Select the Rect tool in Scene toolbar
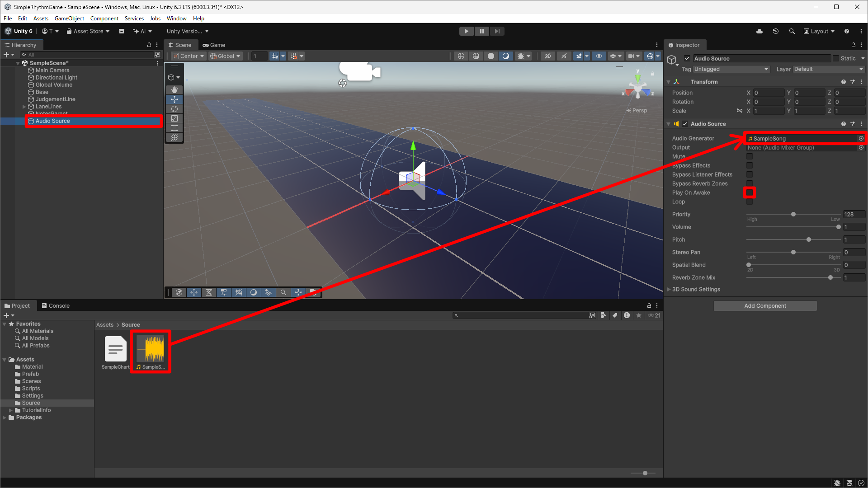This screenshot has height=488, width=868. click(175, 128)
